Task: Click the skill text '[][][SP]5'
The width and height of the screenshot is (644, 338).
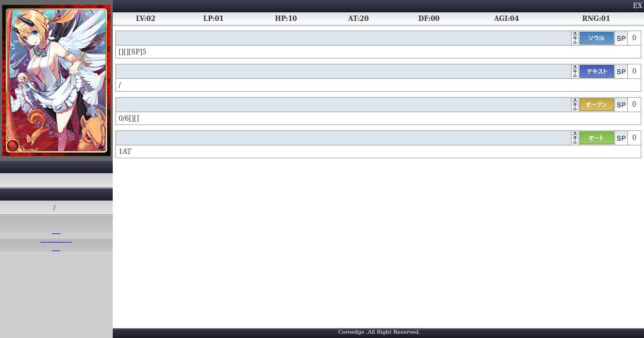Action: pos(132,52)
